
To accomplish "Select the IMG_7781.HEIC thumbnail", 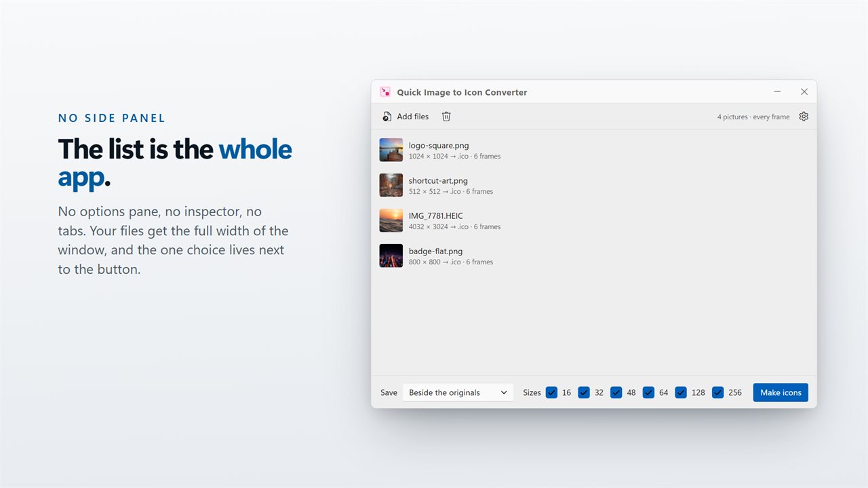I will coord(391,220).
